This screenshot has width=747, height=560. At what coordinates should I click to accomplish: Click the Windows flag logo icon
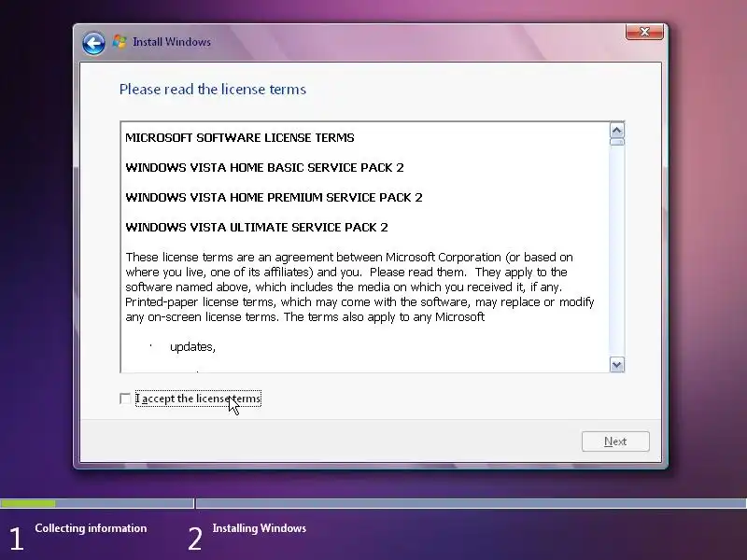pyautogui.click(x=120, y=41)
